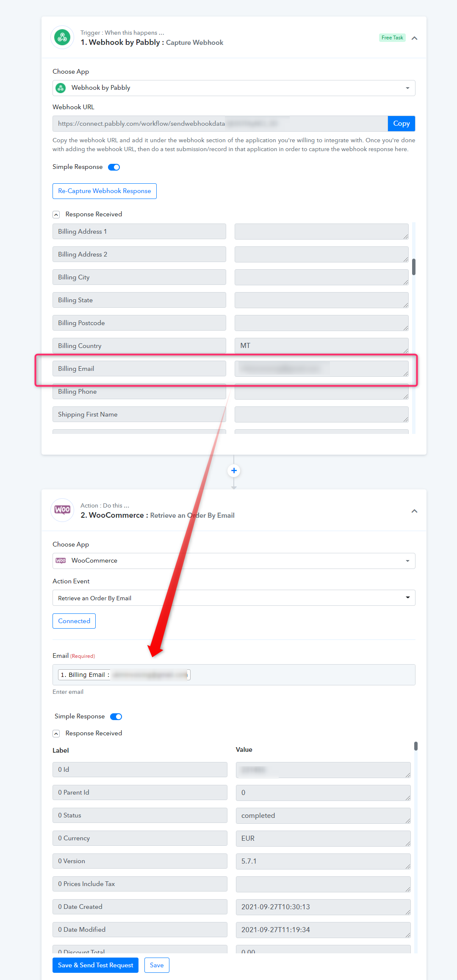Click Re-Capture Webhook Response button
The image size is (457, 980).
click(x=105, y=191)
